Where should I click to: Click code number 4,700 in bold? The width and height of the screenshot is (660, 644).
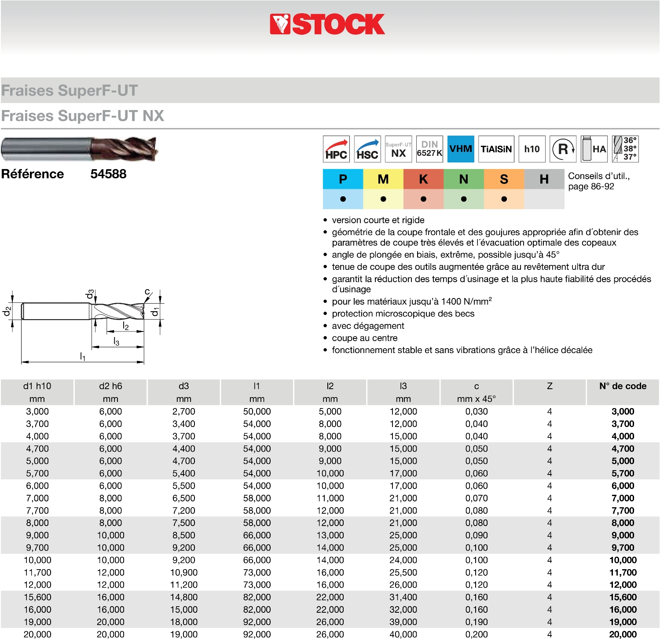point(623,449)
